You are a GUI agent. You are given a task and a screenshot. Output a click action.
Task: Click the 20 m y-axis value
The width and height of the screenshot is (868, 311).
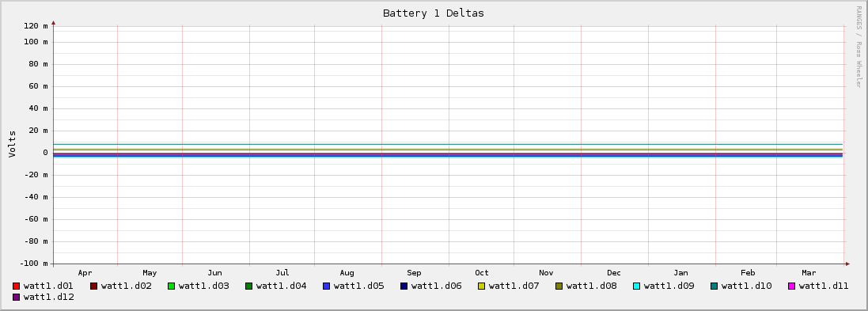click(38, 131)
